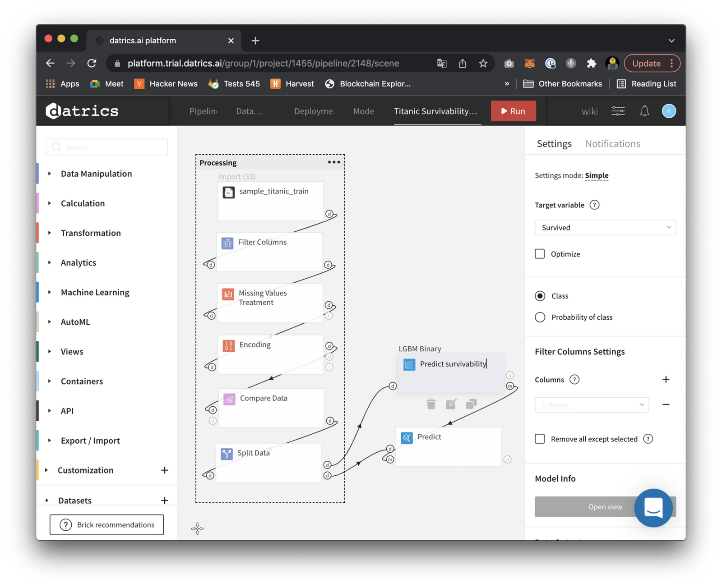Select the Encoding brick icon
The width and height of the screenshot is (722, 588).
(228, 345)
